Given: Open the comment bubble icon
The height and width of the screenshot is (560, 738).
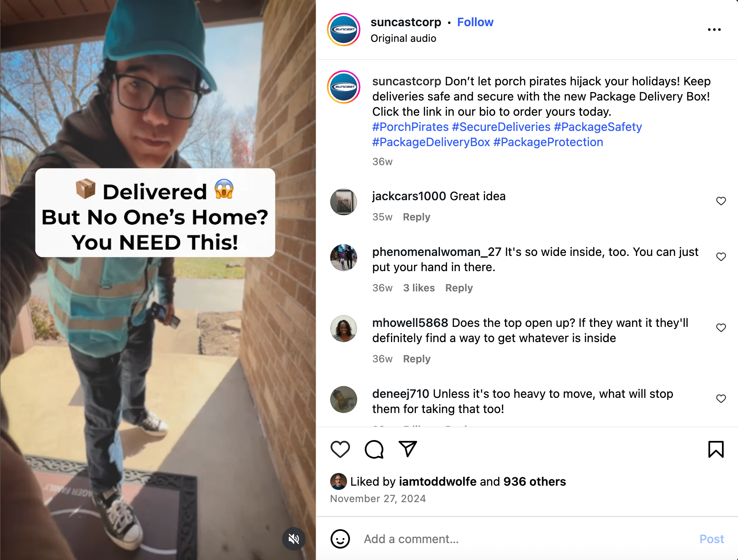Looking at the screenshot, I should point(374,449).
